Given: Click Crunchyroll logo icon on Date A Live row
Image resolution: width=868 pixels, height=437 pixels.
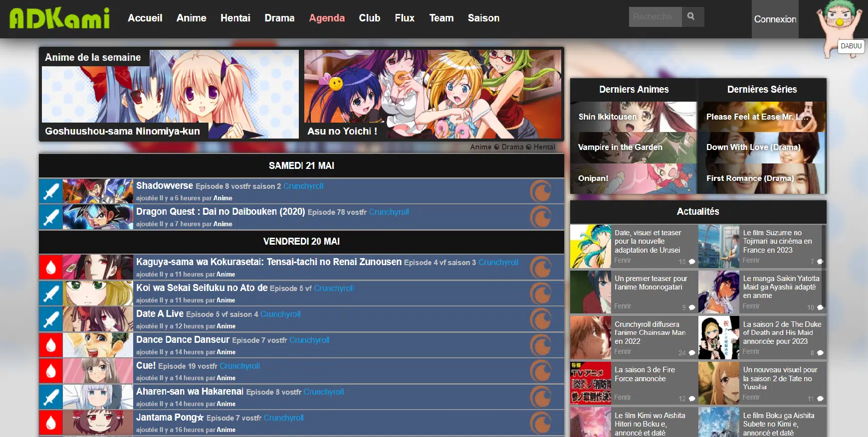Looking at the screenshot, I should coord(541,319).
